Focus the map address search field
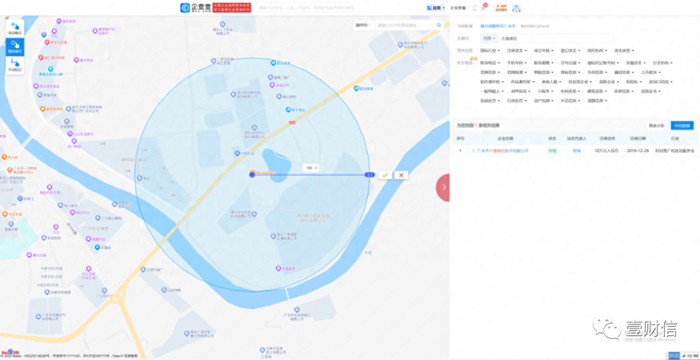700x360 pixels. pos(405,25)
